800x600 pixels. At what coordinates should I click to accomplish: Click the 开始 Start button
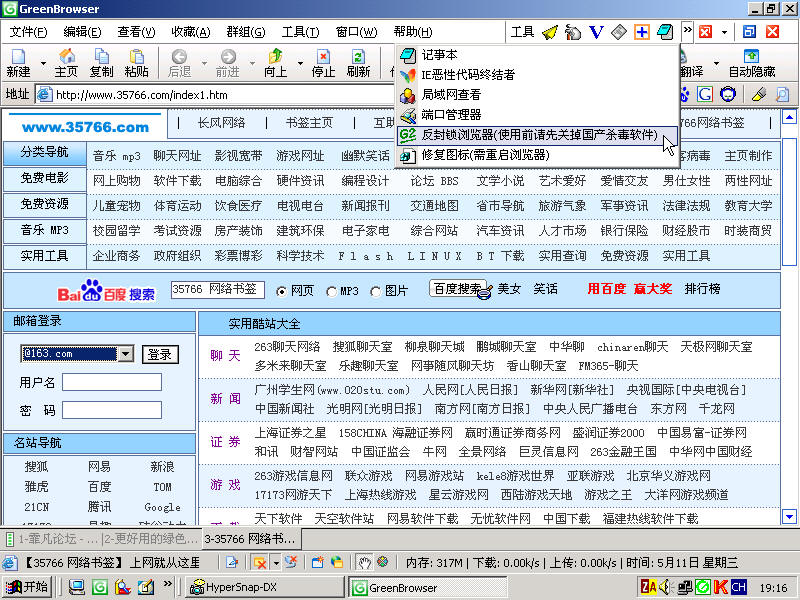29,587
